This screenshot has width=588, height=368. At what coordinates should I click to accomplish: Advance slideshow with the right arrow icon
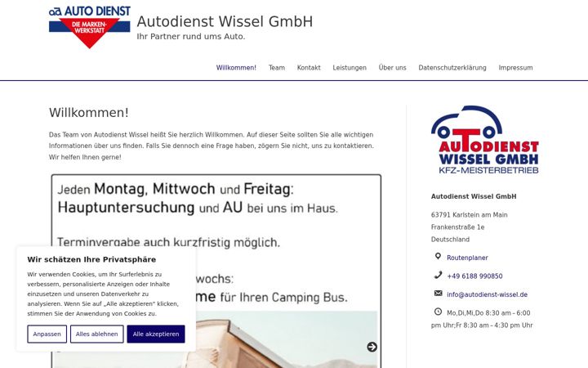(x=372, y=347)
